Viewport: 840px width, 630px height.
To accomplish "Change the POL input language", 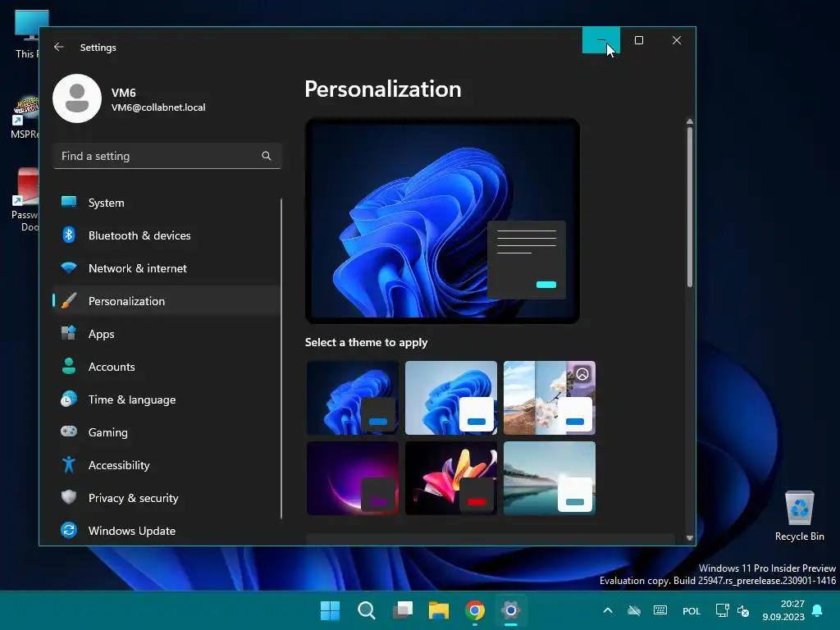I will pos(691,610).
